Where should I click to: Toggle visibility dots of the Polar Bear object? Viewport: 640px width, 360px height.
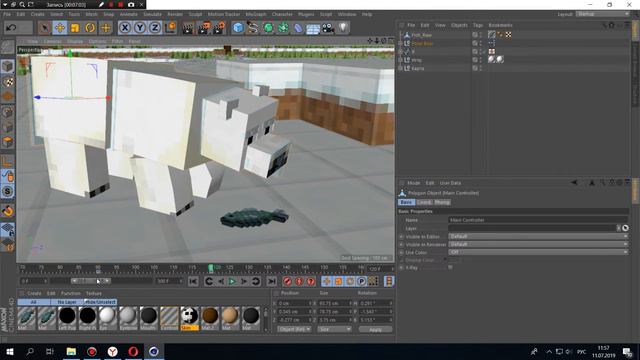[x=480, y=43]
